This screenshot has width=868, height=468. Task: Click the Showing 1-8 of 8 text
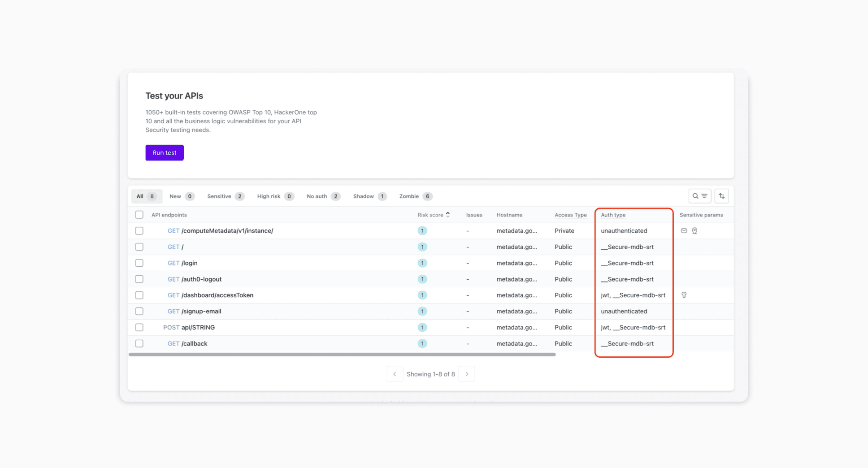coord(431,374)
